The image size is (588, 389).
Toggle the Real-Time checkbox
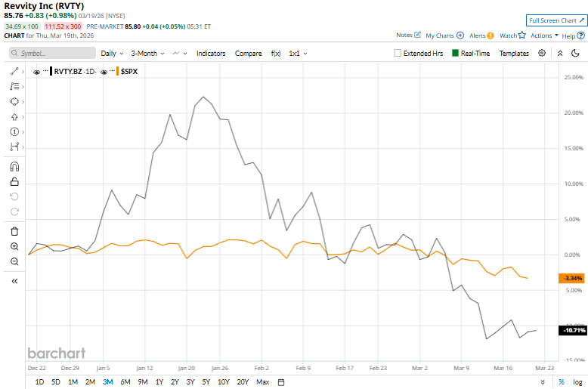455,54
